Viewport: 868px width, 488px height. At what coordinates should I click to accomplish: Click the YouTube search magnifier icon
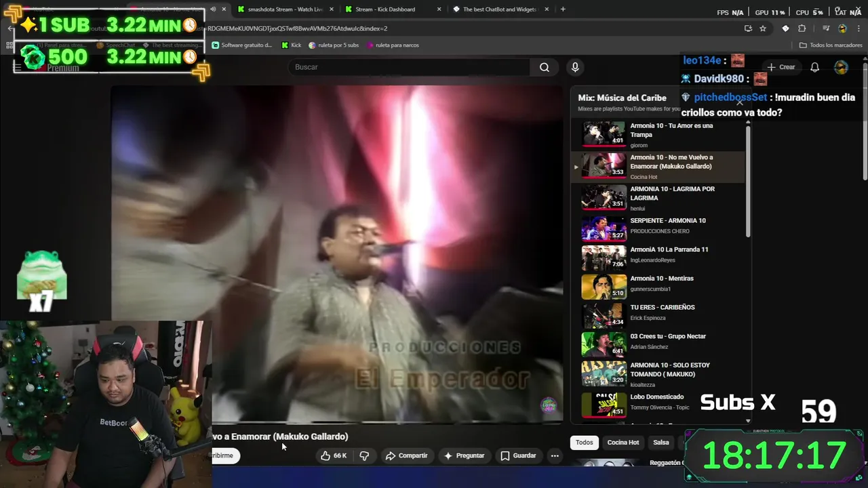click(x=544, y=67)
